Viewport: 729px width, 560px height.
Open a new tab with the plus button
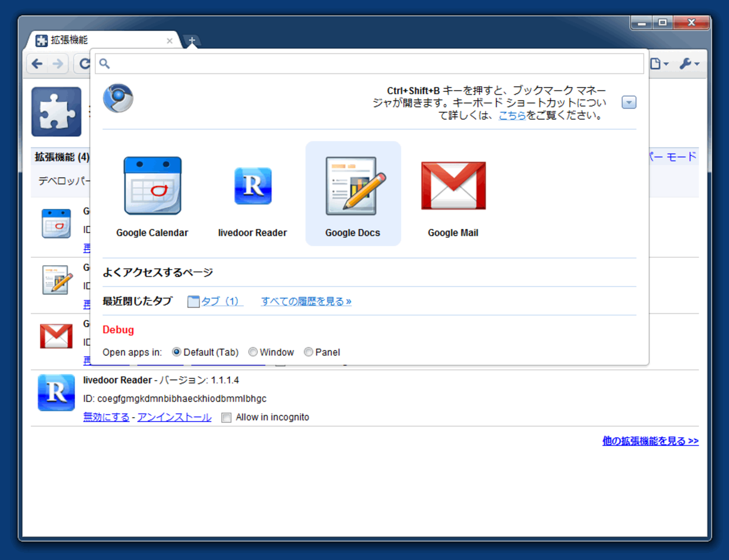[192, 40]
